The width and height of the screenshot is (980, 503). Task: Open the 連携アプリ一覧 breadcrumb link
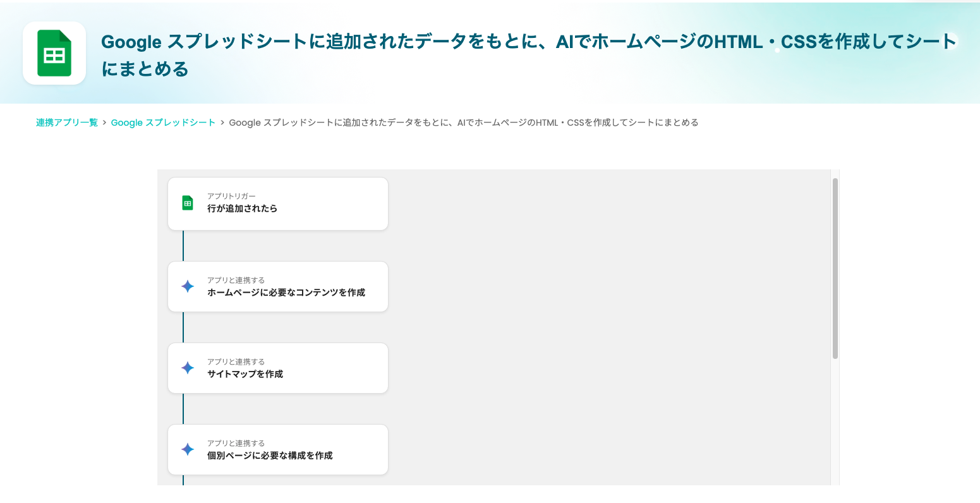coord(67,123)
